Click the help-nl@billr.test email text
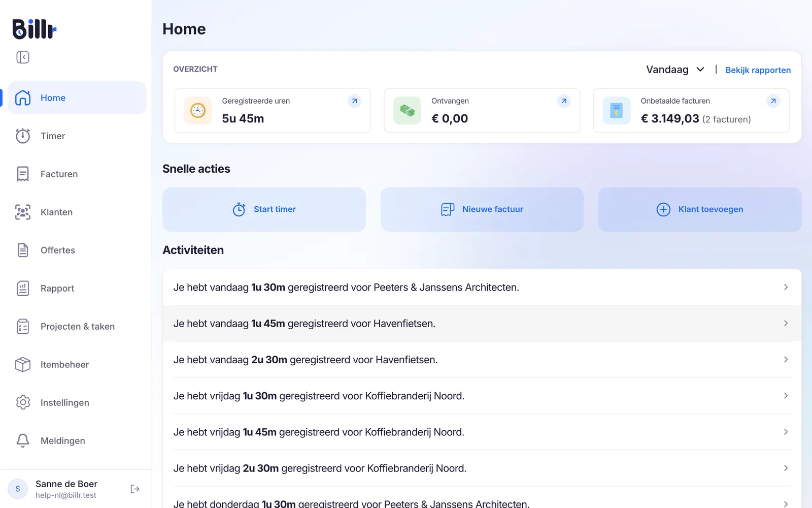This screenshot has height=508, width=812. point(66,495)
